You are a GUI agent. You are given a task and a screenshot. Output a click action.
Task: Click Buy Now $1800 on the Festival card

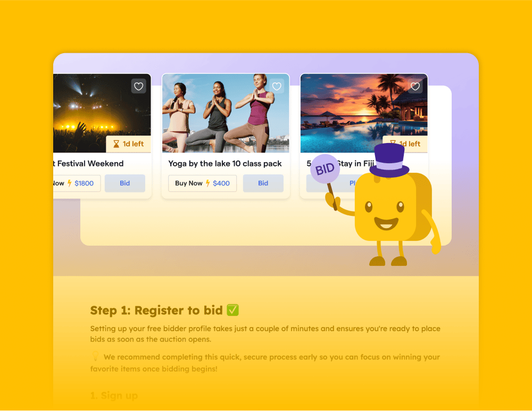(x=77, y=183)
